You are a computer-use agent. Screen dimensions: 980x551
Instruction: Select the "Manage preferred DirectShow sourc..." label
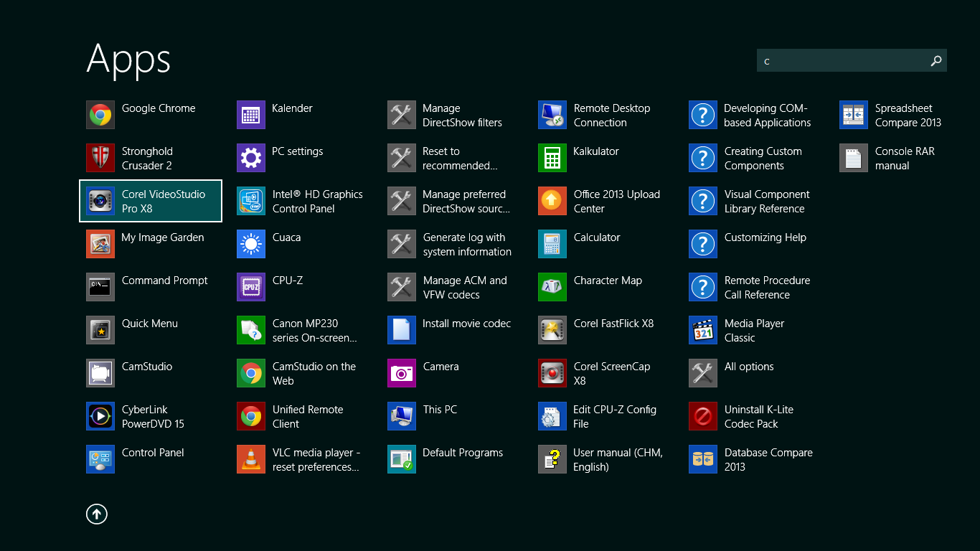(466, 202)
